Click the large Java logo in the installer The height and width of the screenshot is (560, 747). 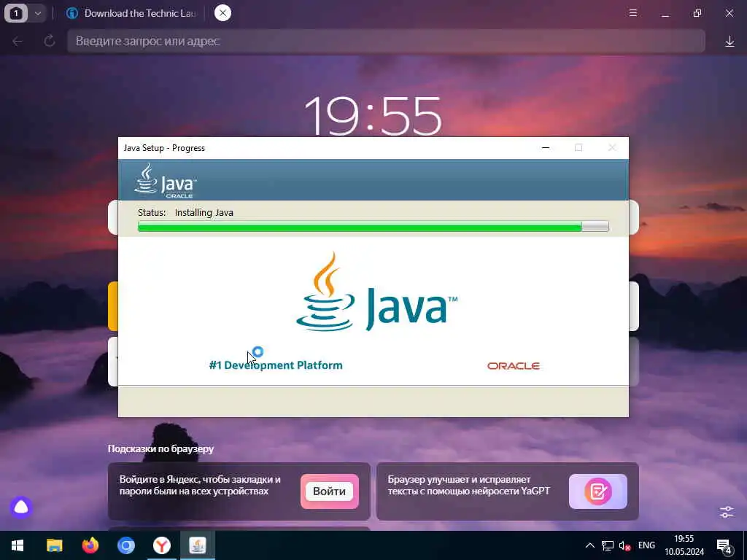coord(376,292)
